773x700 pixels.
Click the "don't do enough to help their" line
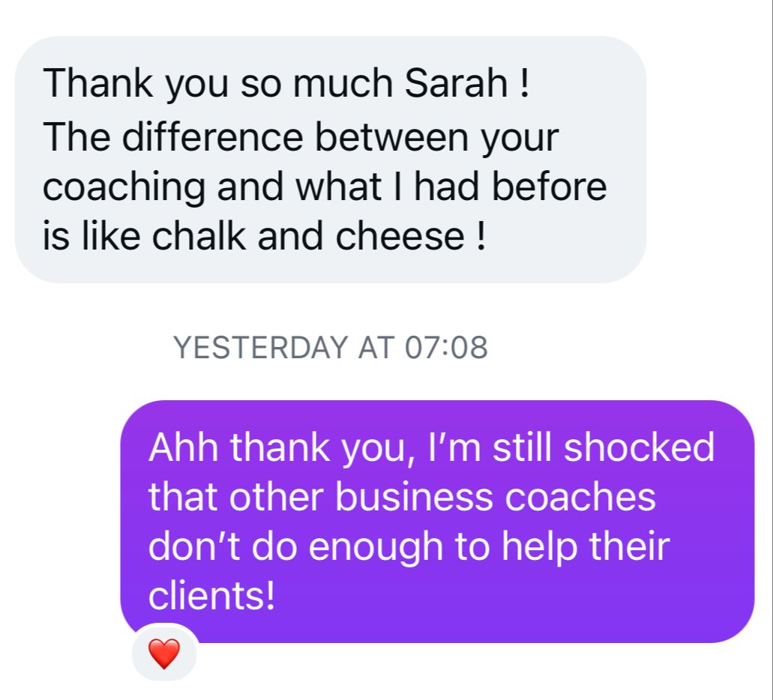pos(408,547)
